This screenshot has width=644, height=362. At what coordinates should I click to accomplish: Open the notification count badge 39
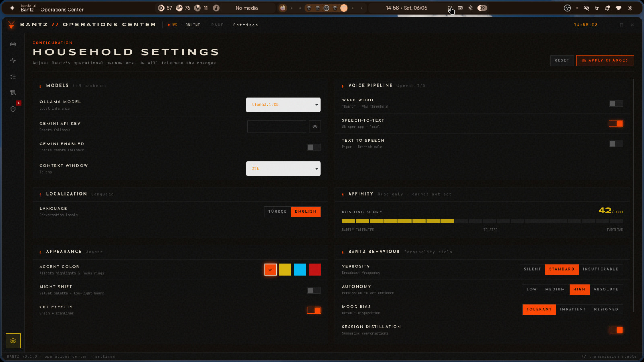[482, 8]
